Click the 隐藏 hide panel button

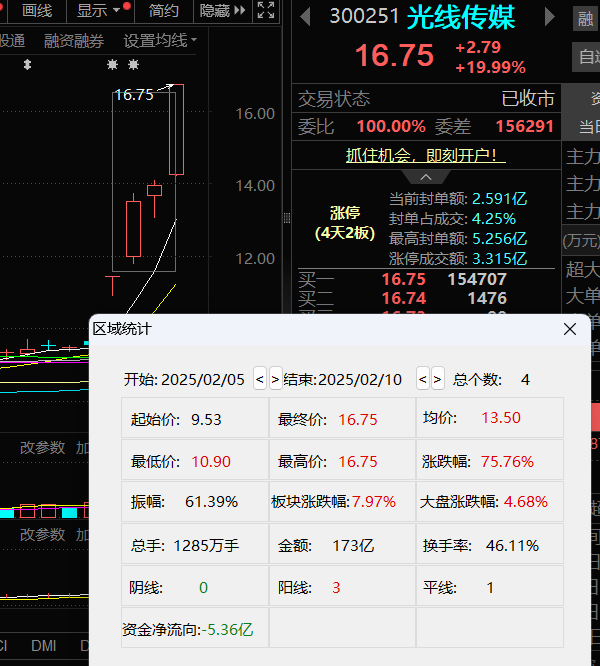(223, 11)
